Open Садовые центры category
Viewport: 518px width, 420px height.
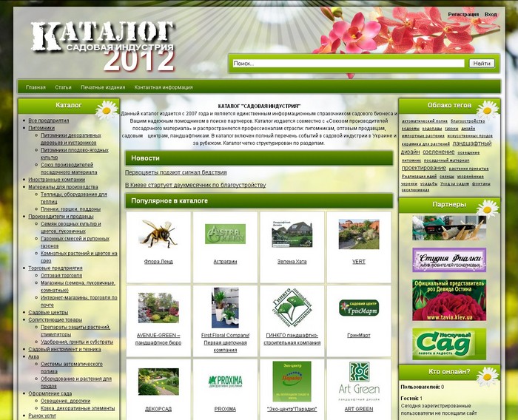click(48, 312)
